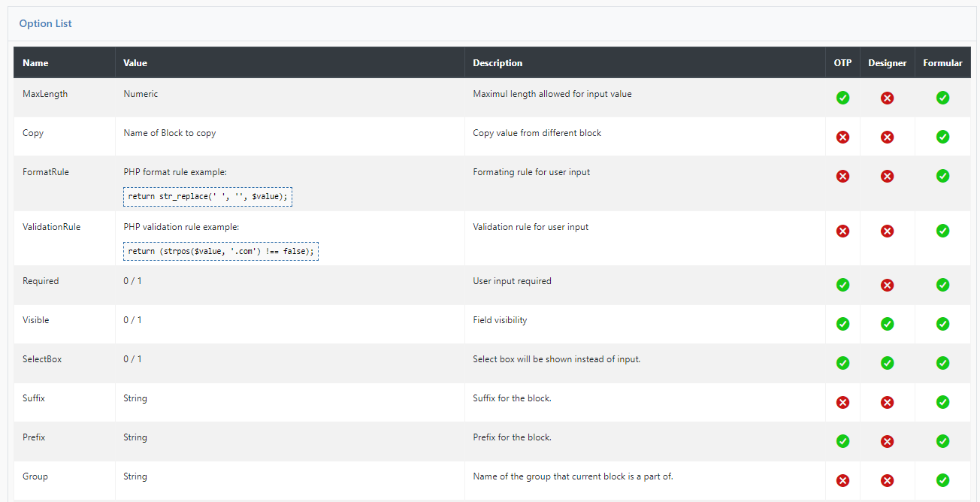Click the green Formular checkmark for FormatRule

point(942,176)
